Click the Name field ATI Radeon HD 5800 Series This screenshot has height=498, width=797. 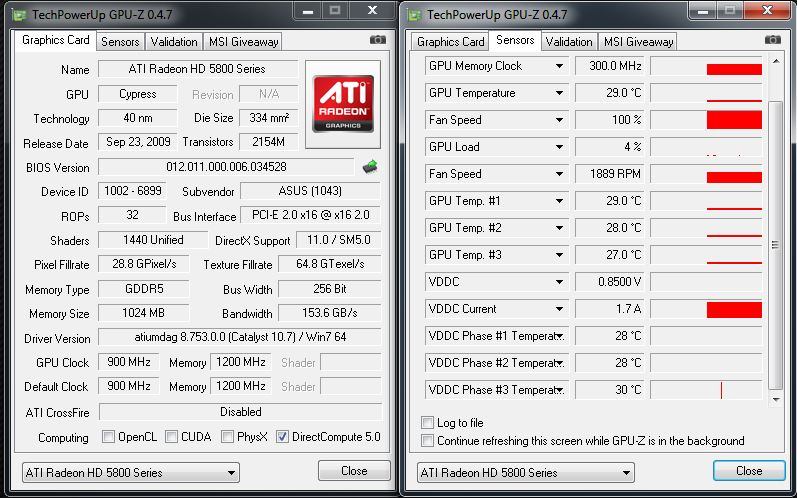tap(197, 69)
